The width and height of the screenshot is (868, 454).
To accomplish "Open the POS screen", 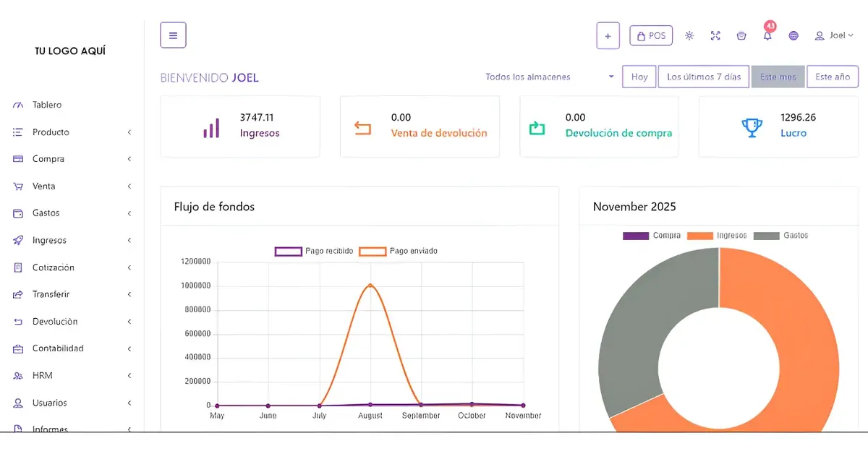I will (651, 35).
